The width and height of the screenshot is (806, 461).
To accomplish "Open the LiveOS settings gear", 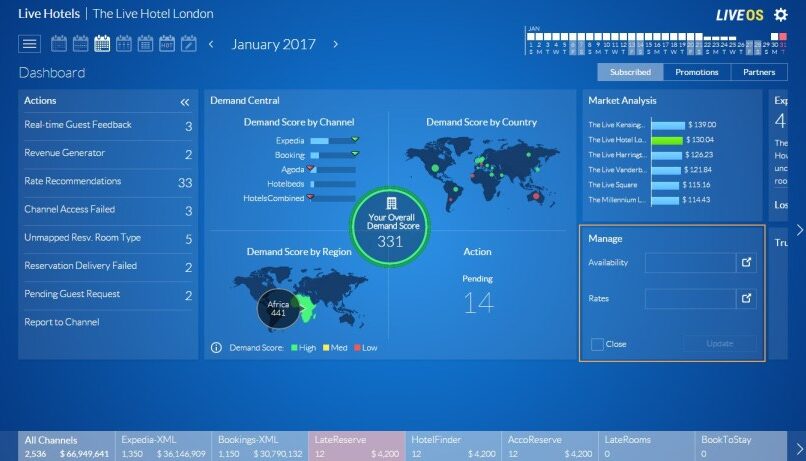I will (780, 14).
